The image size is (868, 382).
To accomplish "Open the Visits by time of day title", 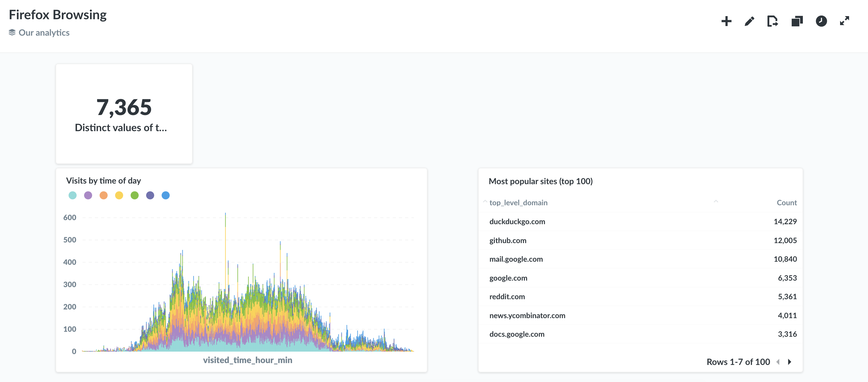I will point(103,180).
